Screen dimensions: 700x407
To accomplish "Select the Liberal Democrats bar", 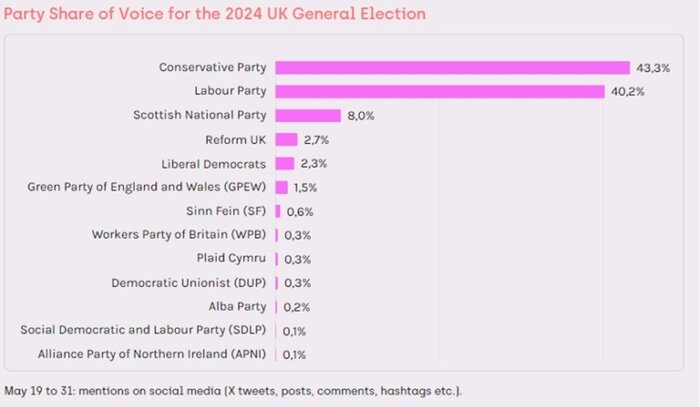I will point(285,163).
